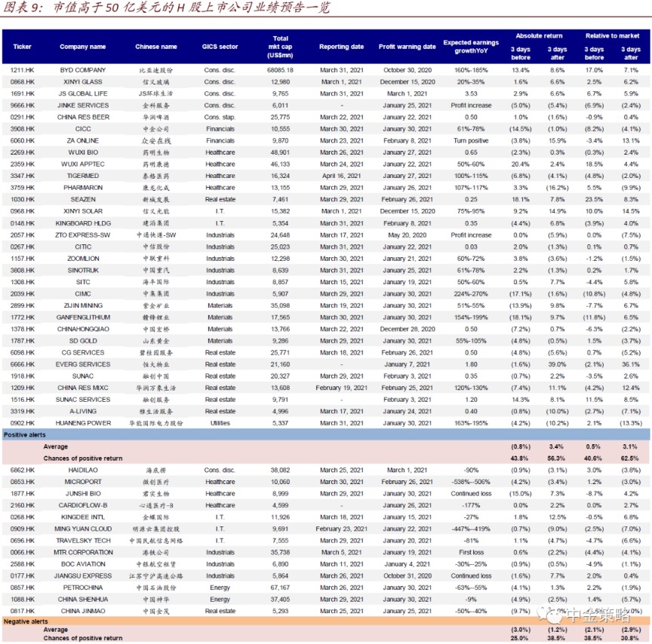Click the 'GICS sector' column header

pos(220,47)
